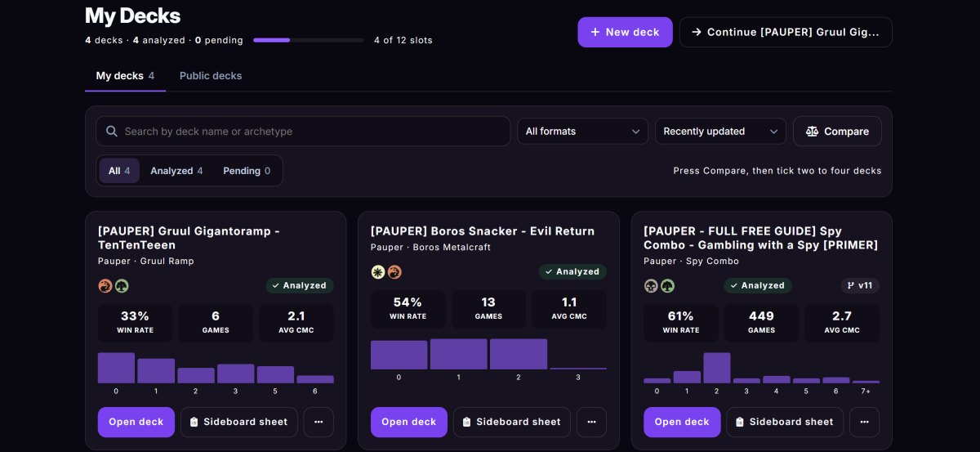Click Analyzed badge on Boros Snacker card
Viewport: 980px width, 452px height.
click(x=572, y=272)
